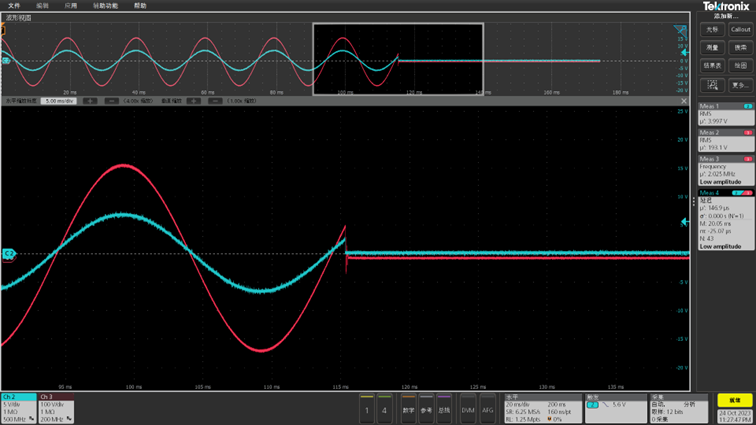
Task: Open the 应用 (Applications) menu
Action: point(70,5)
